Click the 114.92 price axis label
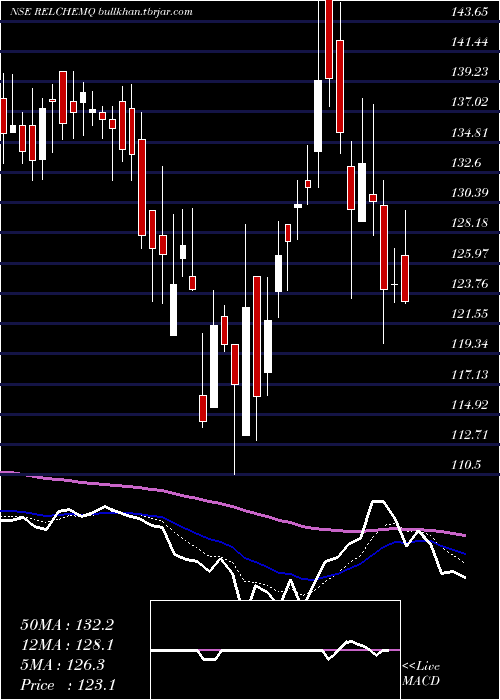 (x=469, y=404)
